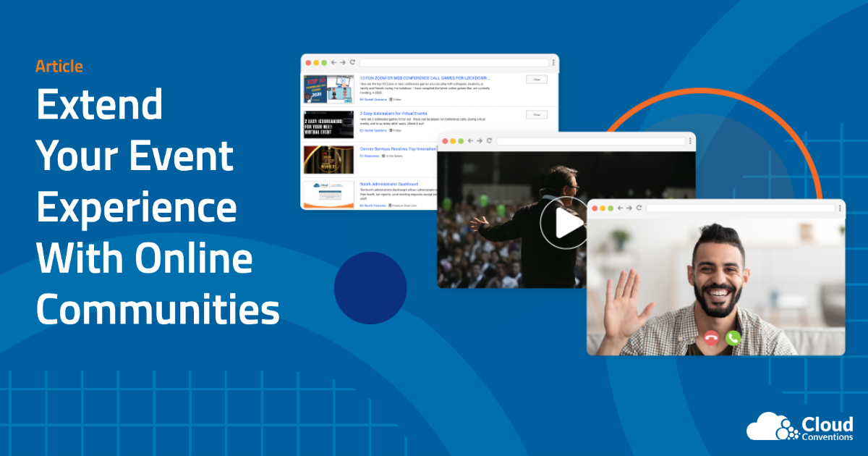
Task: Open the Resources category link
Action: 370,156
